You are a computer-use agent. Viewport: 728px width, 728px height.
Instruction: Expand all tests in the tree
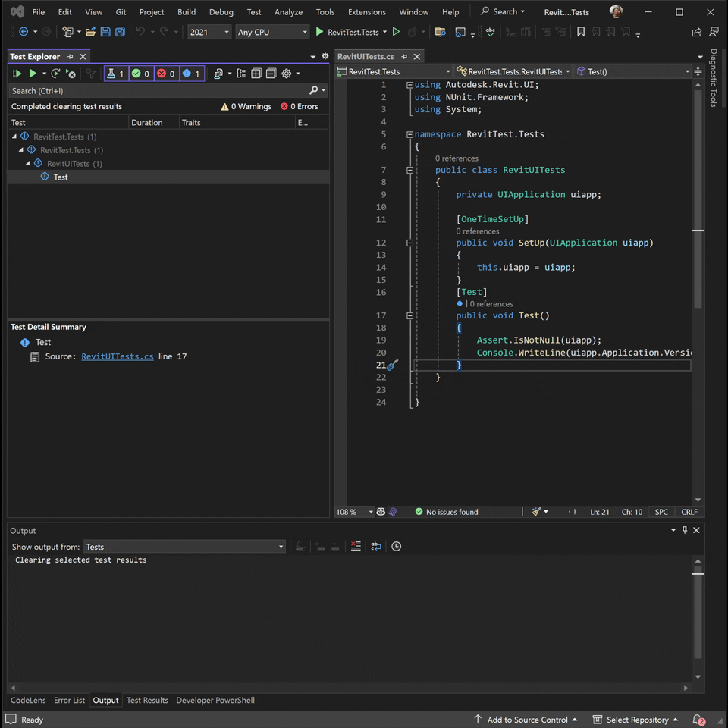[256, 74]
